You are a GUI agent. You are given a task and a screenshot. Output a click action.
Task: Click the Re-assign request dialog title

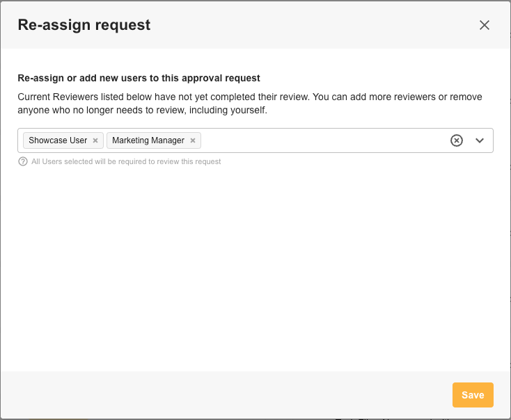84,25
